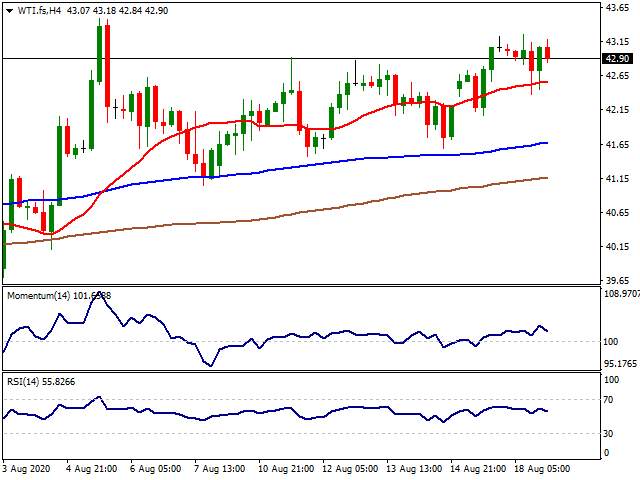Click the RSI(14) 55.8266 indicator label
This screenshot has height=480, width=640.
point(41,382)
